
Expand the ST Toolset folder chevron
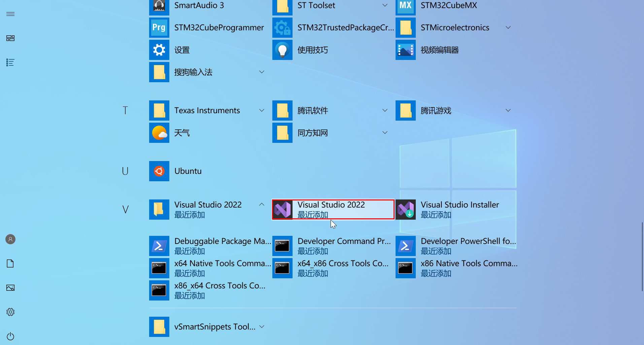point(385,5)
